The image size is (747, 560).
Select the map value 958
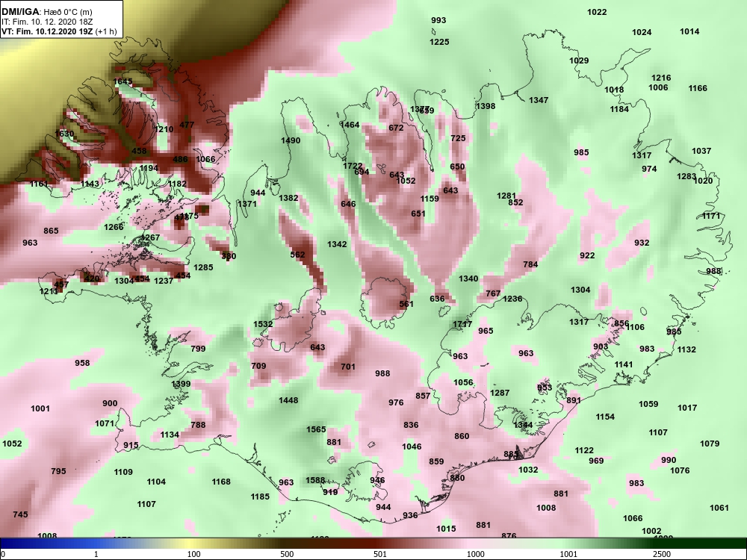point(82,364)
